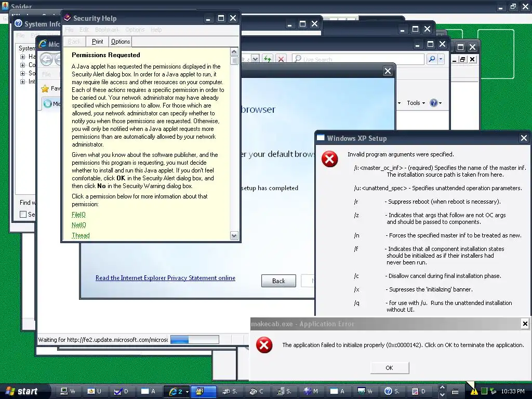The image size is (532, 399).
Task: Click the IE stop red X icon
Action: [281, 59]
